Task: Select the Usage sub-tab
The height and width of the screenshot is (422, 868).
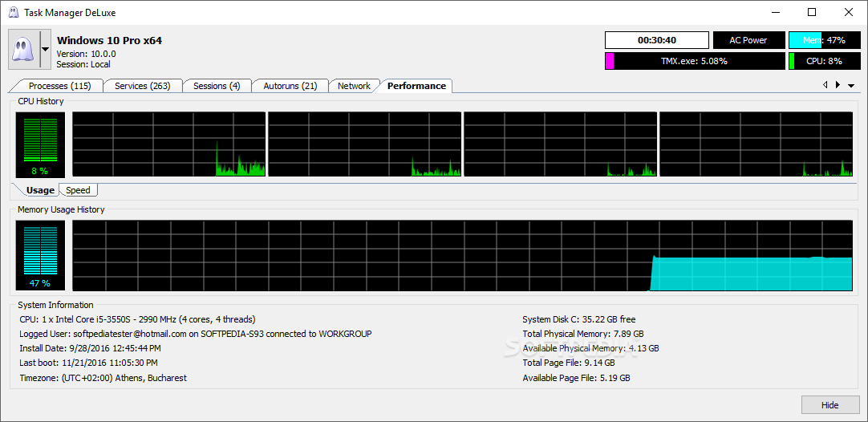Action: tap(40, 190)
